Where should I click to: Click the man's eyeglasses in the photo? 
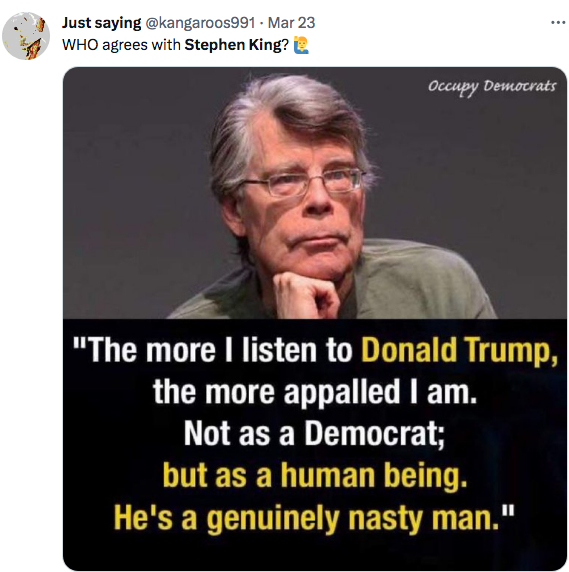click(303, 182)
